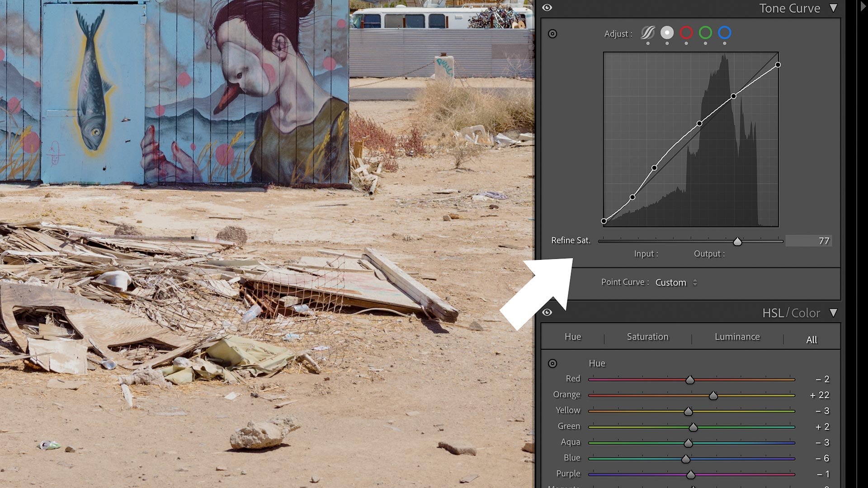Switch to the Saturation tab
This screenshot has width=868, height=488.
tap(647, 337)
